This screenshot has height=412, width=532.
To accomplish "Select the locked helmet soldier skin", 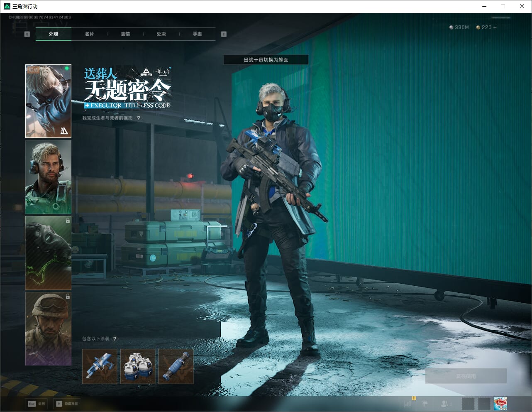I will tap(48, 329).
